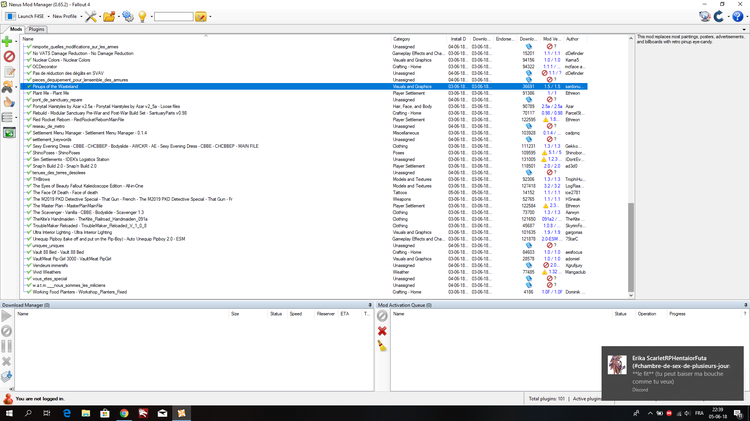Click the grey play Resume download icon
Viewport: 750px width, 421px height.
coord(6,316)
